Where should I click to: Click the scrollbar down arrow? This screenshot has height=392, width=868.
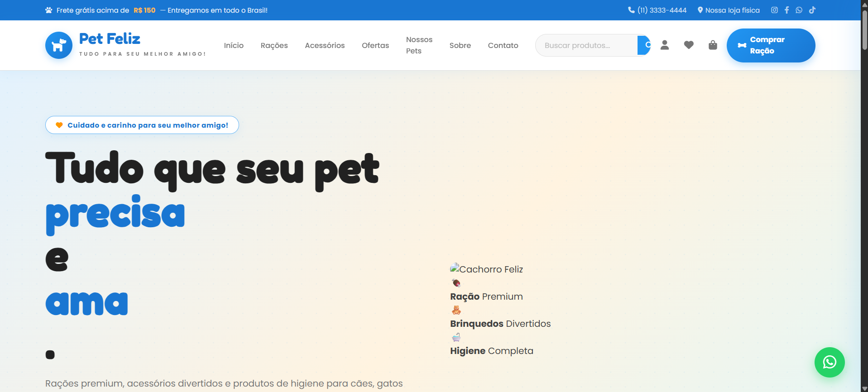tap(864, 388)
